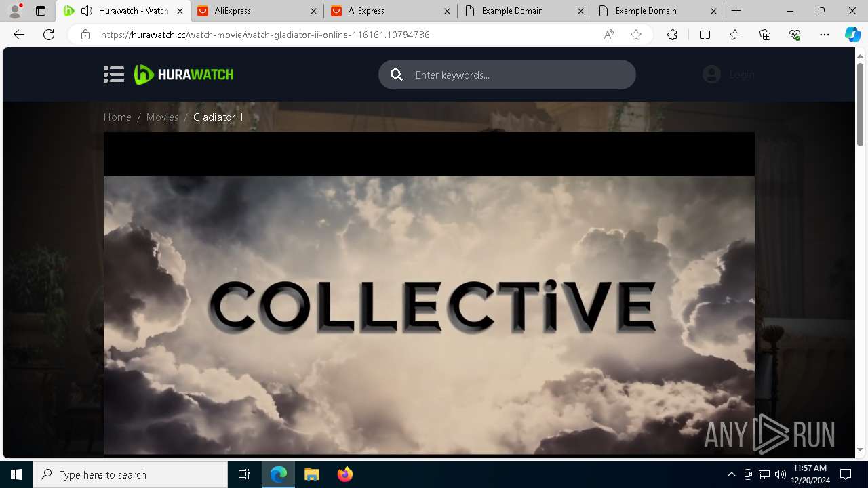868x488 pixels.
Task: Open the volume tray icon
Action: pos(780,474)
